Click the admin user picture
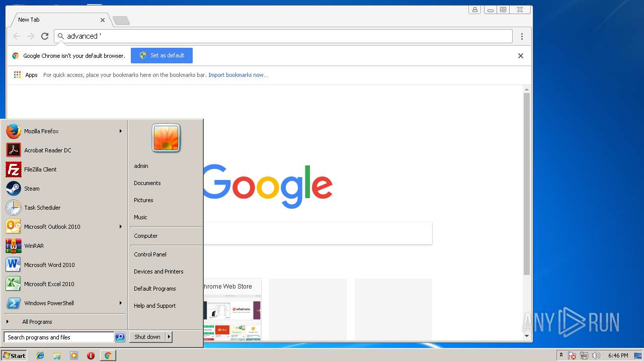This screenshot has height=362, width=644. tap(166, 138)
